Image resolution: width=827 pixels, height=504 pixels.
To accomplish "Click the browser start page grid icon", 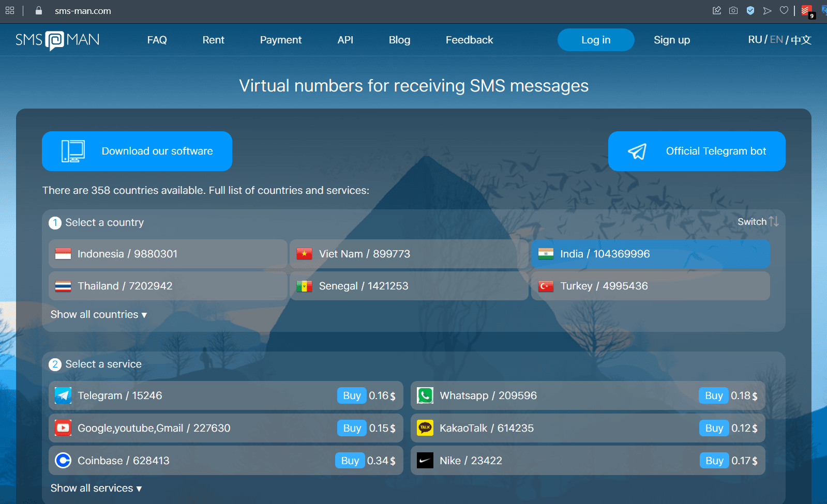I will pyautogui.click(x=10, y=10).
